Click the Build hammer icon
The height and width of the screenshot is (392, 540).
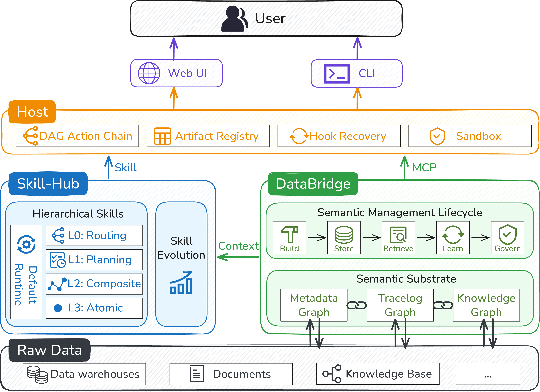click(x=290, y=235)
